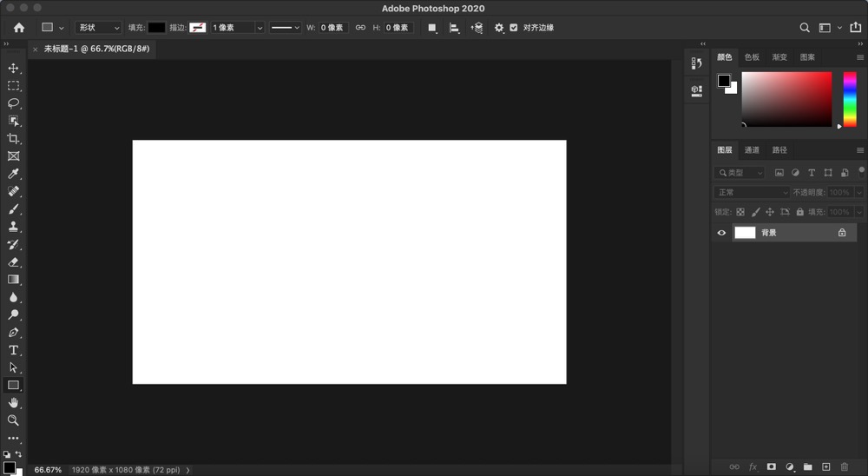The height and width of the screenshot is (476, 868).
Task: Switch to the 色板 tab
Action: point(752,57)
